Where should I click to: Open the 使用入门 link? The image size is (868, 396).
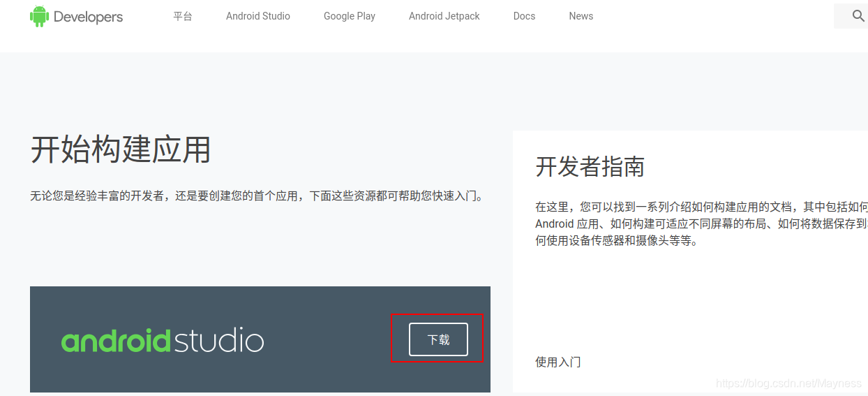558,362
